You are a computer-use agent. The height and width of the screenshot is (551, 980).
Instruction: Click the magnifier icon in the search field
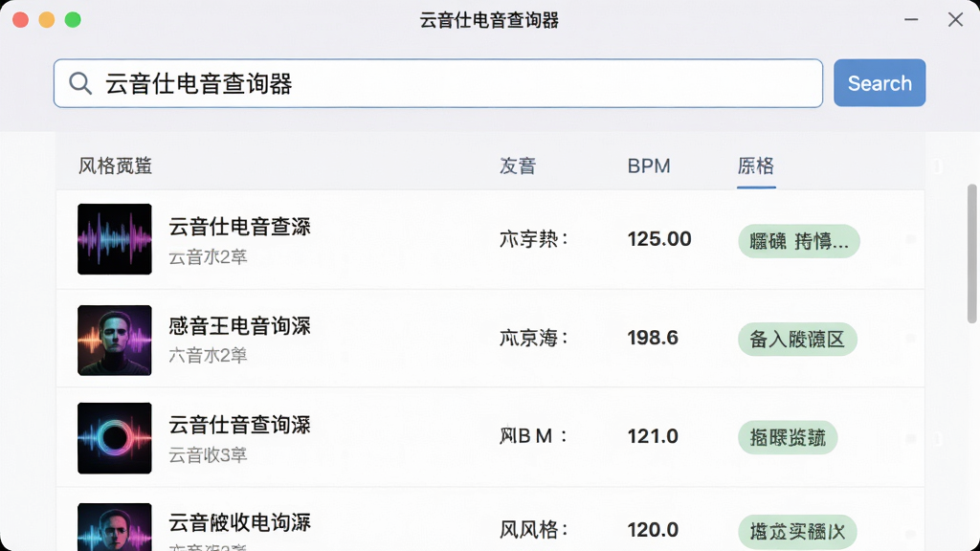(80, 83)
